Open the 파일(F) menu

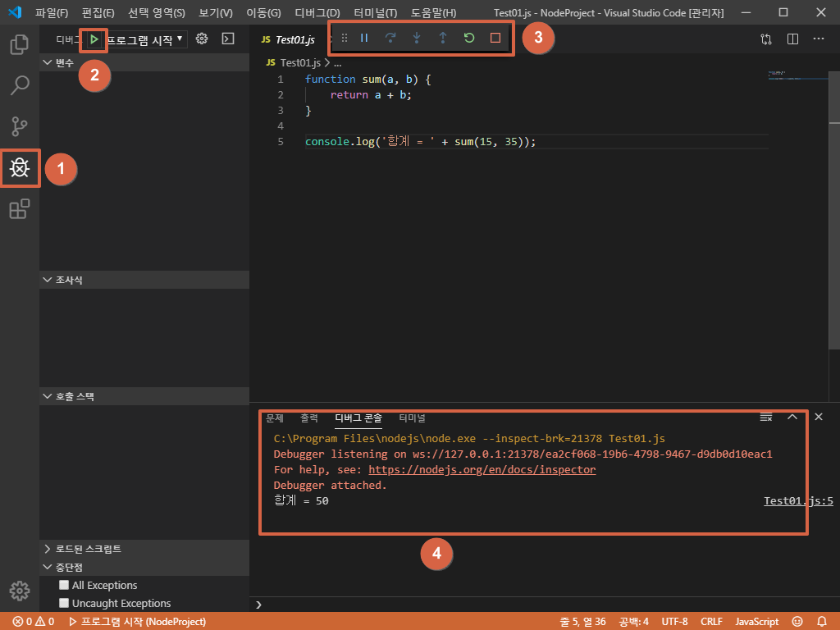(52, 12)
